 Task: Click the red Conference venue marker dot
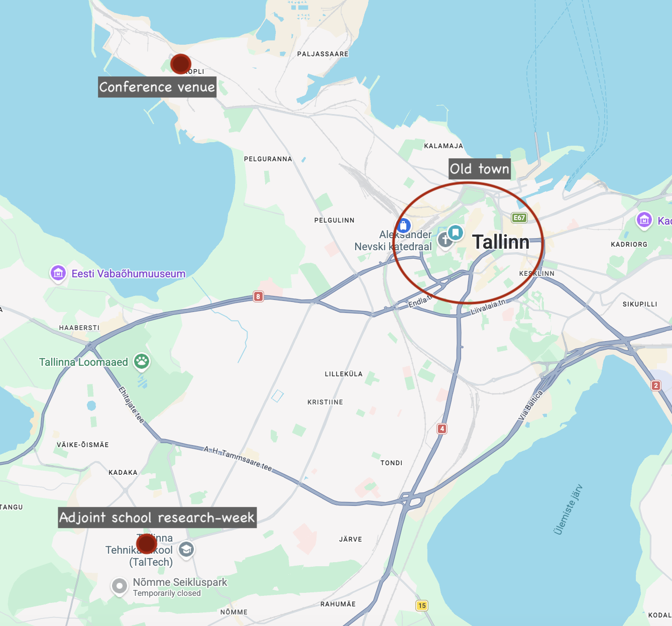180,64
